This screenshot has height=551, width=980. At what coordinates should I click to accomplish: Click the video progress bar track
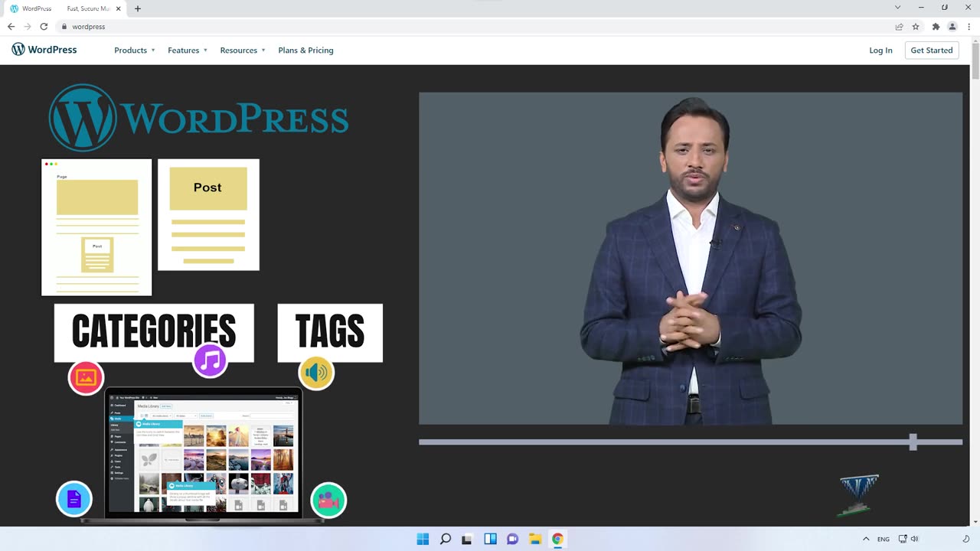(x=691, y=442)
